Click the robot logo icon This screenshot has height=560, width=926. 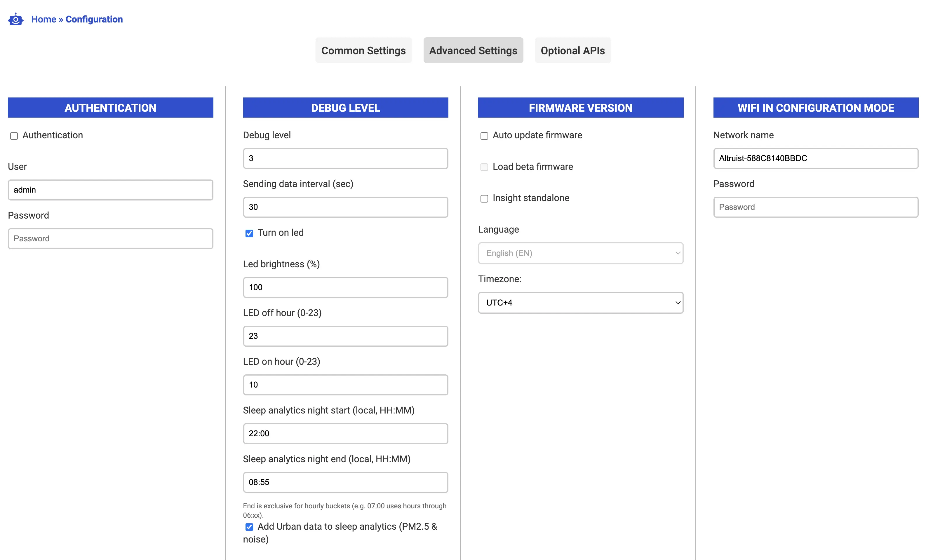pos(15,19)
